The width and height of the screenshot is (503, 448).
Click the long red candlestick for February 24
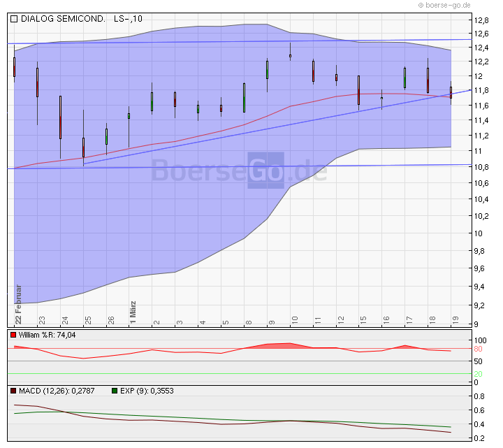(60, 117)
